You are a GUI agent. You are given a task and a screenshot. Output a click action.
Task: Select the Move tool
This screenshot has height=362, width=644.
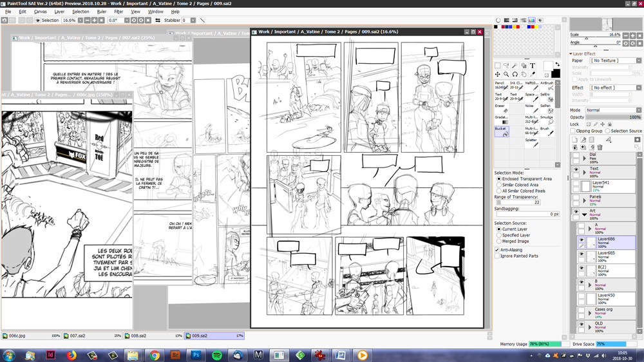pos(497,74)
